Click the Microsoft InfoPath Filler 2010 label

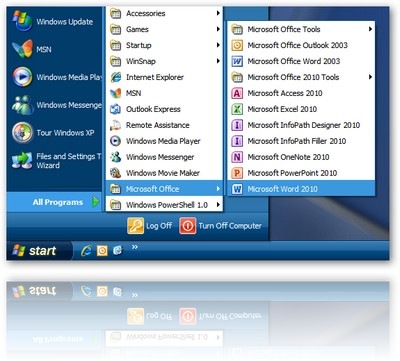click(x=297, y=141)
